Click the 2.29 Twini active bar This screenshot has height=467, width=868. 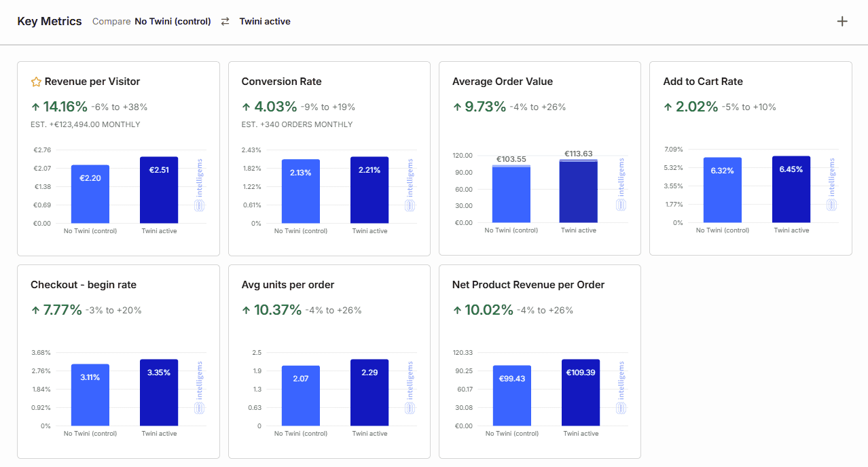pyautogui.click(x=369, y=392)
